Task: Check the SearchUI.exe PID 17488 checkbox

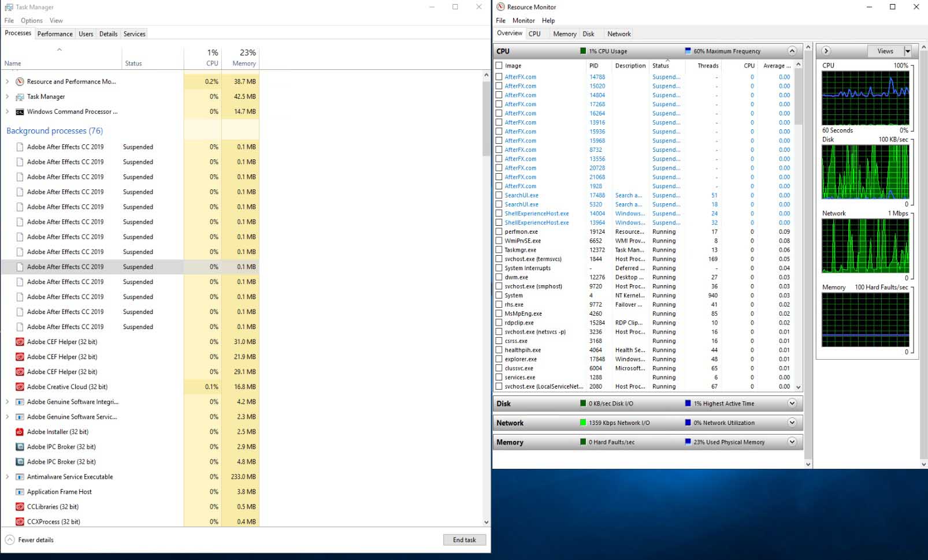Action: coord(499,195)
